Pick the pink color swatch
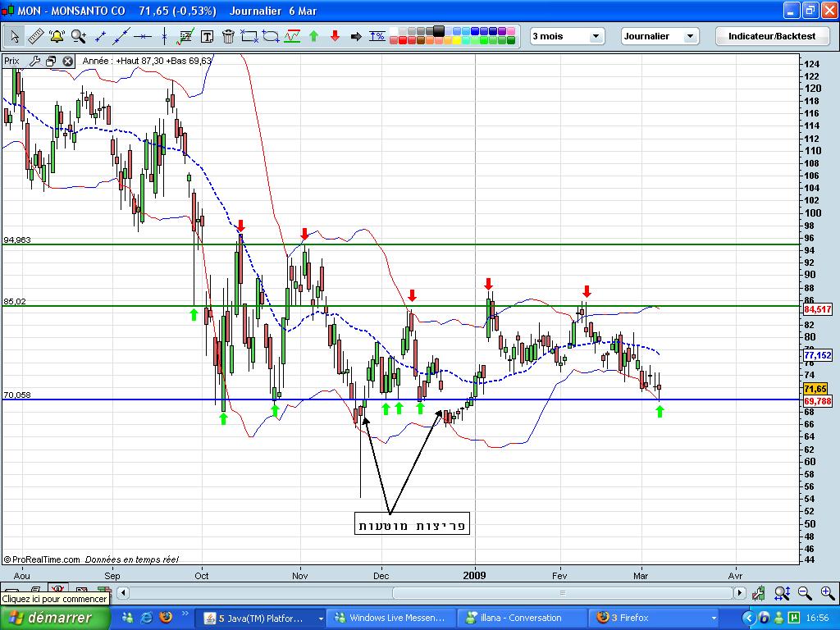840x630 pixels. point(511,31)
